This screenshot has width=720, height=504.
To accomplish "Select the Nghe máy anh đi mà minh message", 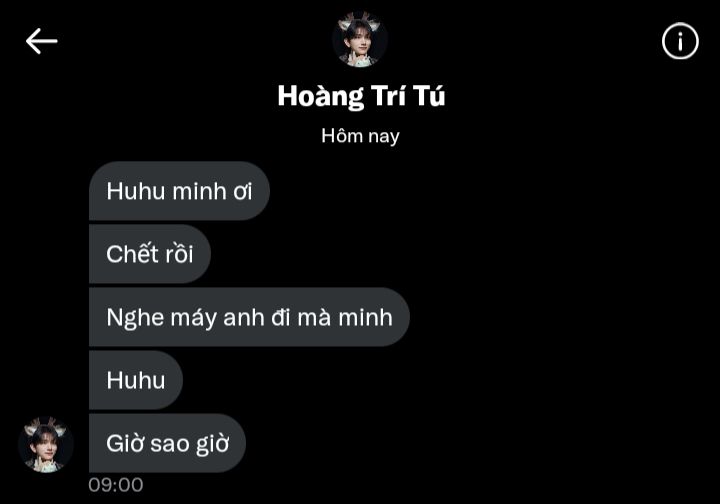I will pos(249,317).
